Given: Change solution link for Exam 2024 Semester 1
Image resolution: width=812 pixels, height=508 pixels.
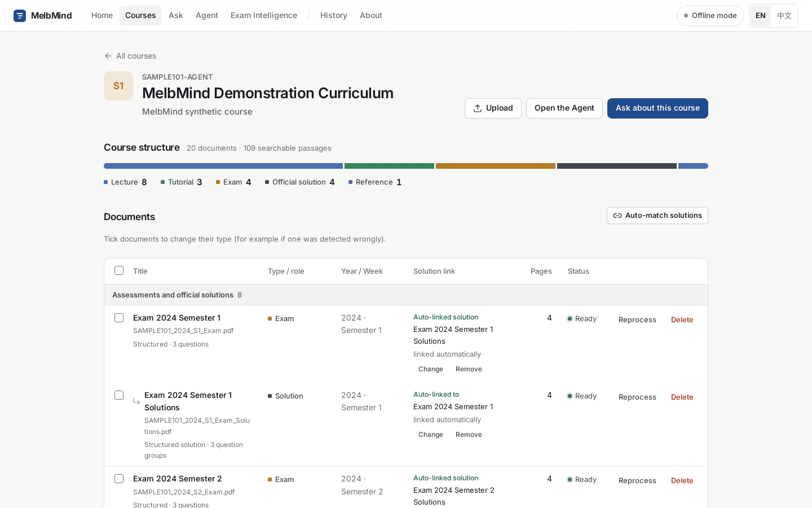Looking at the screenshot, I should (x=431, y=369).
